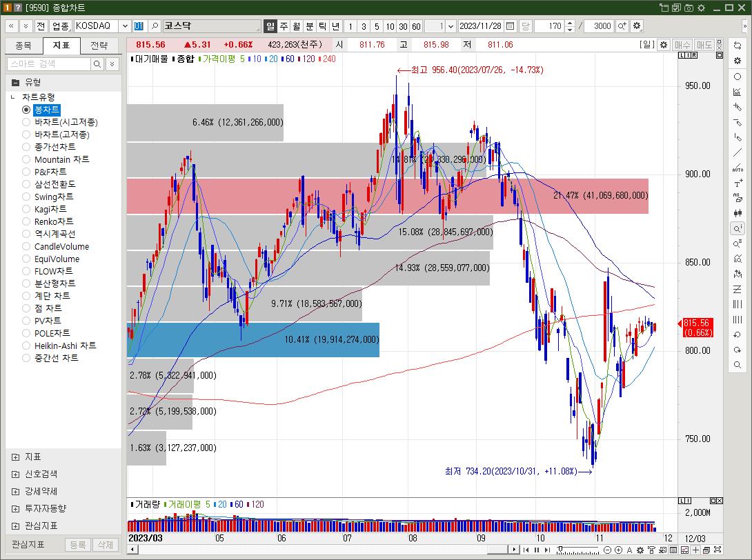
Task: Click the 매수 buy button
Action: point(682,45)
